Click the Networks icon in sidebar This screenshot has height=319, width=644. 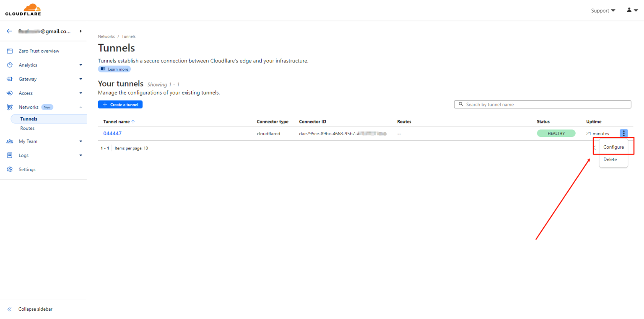click(10, 107)
